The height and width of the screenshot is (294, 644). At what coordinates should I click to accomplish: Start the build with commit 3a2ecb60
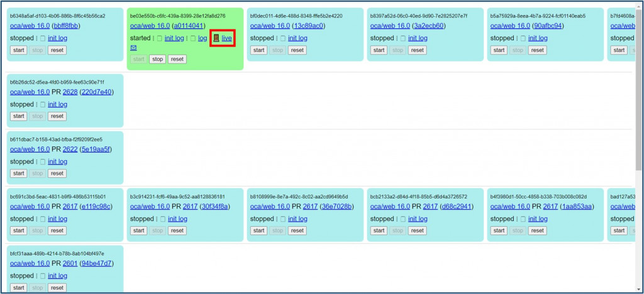pos(379,50)
